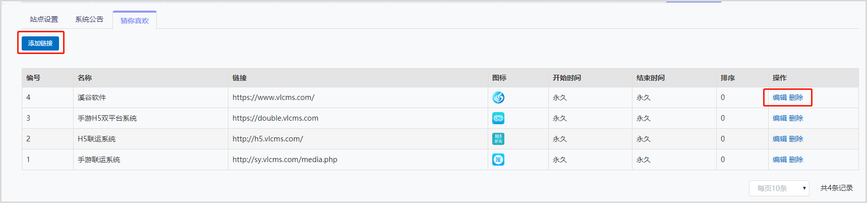Image resolution: width=868 pixels, height=204 pixels.
Task: Edit the 溪谷软件 entry
Action: [780, 97]
